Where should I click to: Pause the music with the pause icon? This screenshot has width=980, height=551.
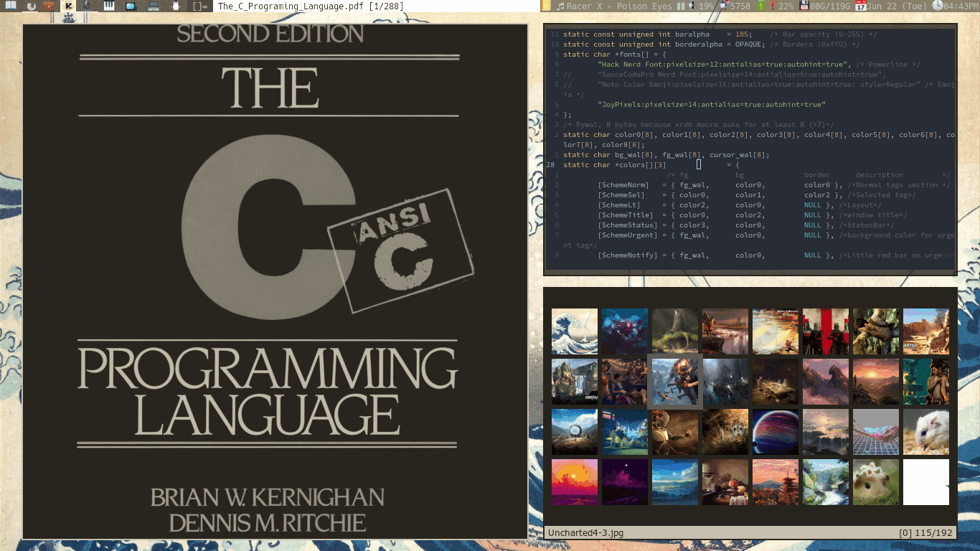point(680,6)
